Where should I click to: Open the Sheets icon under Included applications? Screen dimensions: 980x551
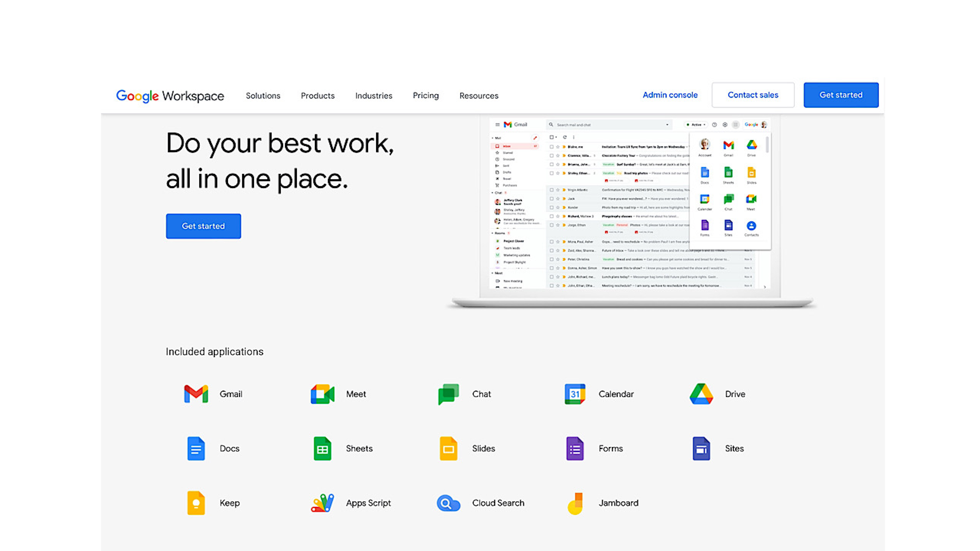point(322,448)
